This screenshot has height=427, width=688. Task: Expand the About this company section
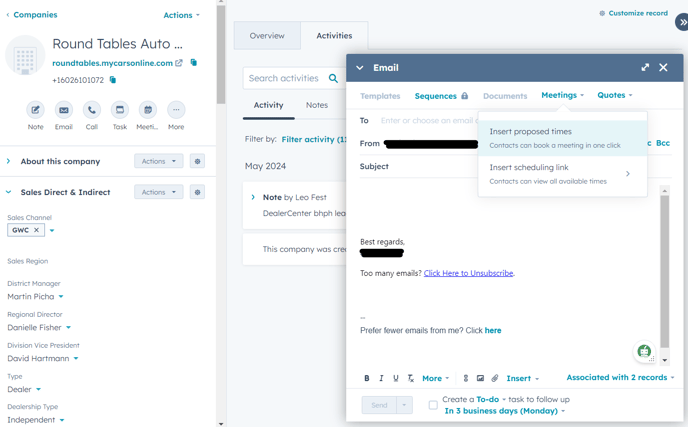[x=9, y=161]
